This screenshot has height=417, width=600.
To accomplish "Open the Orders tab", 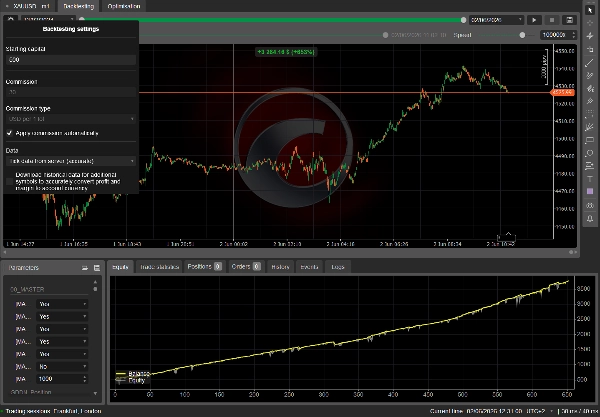I will click(246, 267).
